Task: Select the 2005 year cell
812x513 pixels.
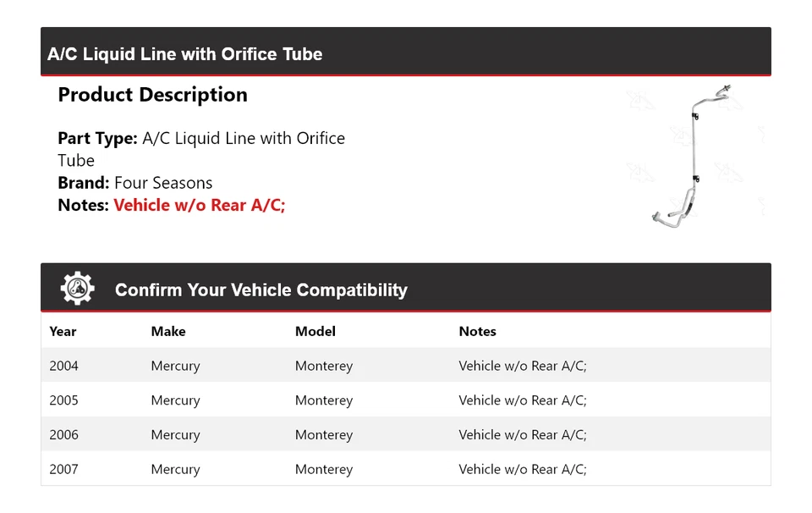Action: pyautogui.click(x=63, y=400)
